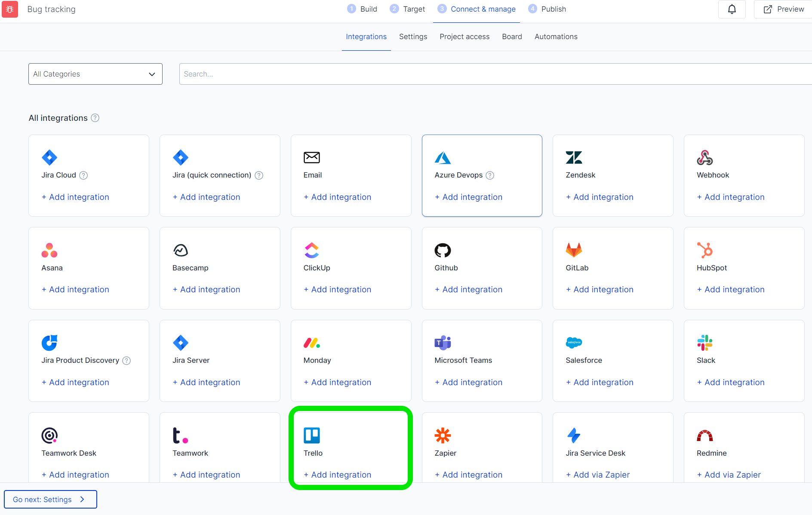Click the Teamwork 't.' logo icon
Image resolution: width=812 pixels, height=515 pixels.
(181, 435)
